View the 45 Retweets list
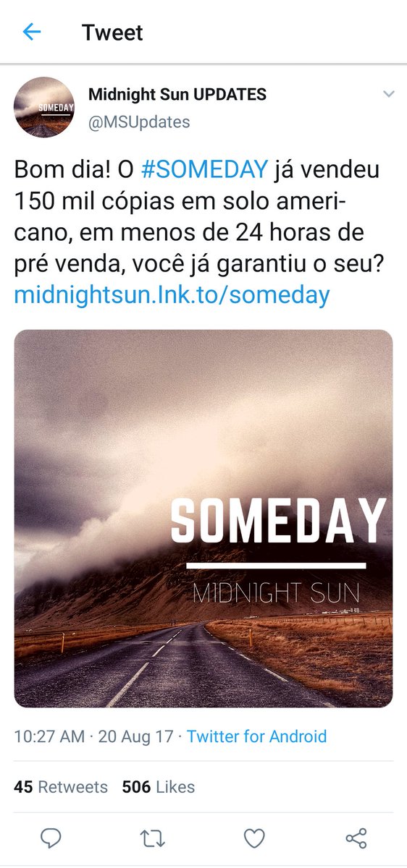Screen dimensions: 407x868 (61, 787)
